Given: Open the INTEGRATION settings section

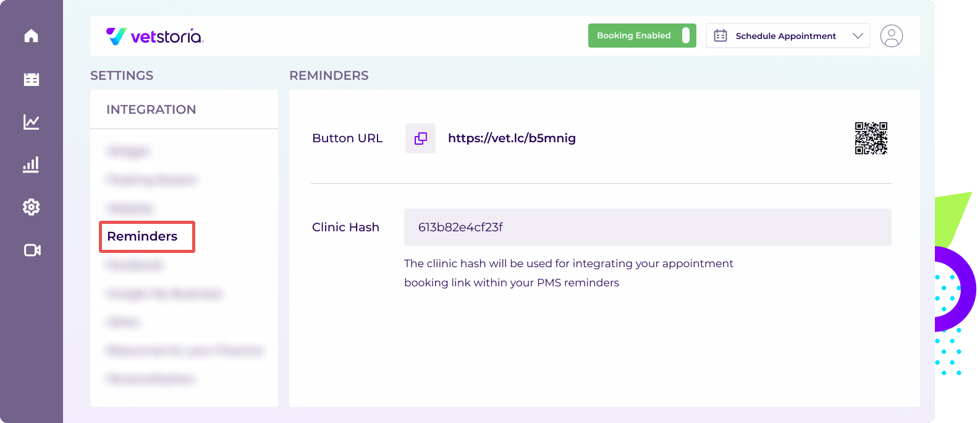Looking at the screenshot, I should coord(151,109).
